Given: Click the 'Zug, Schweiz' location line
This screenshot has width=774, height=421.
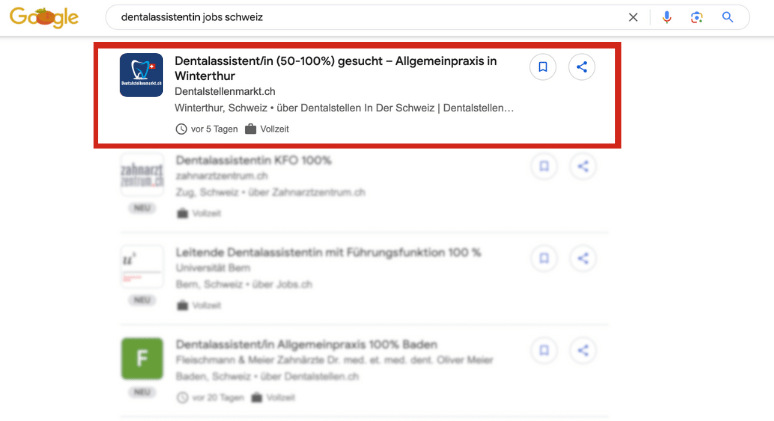Looking at the screenshot, I should [271, 192].
